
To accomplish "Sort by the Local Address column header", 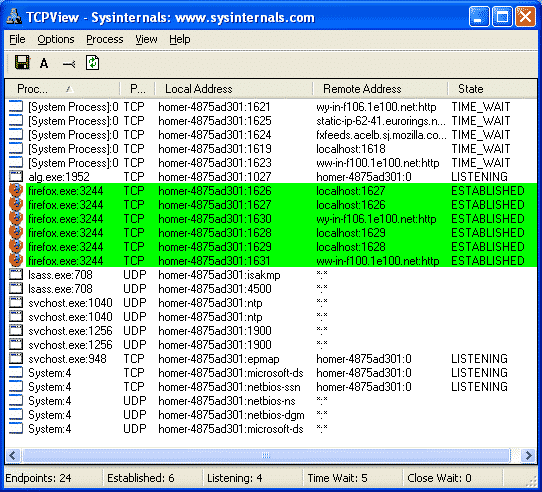I will click(x=234, y=89).
